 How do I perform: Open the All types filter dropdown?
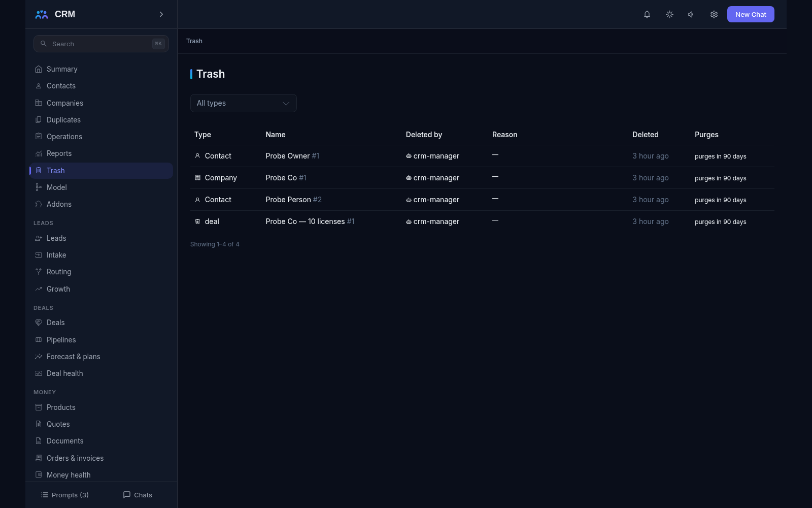click(243, 103)
